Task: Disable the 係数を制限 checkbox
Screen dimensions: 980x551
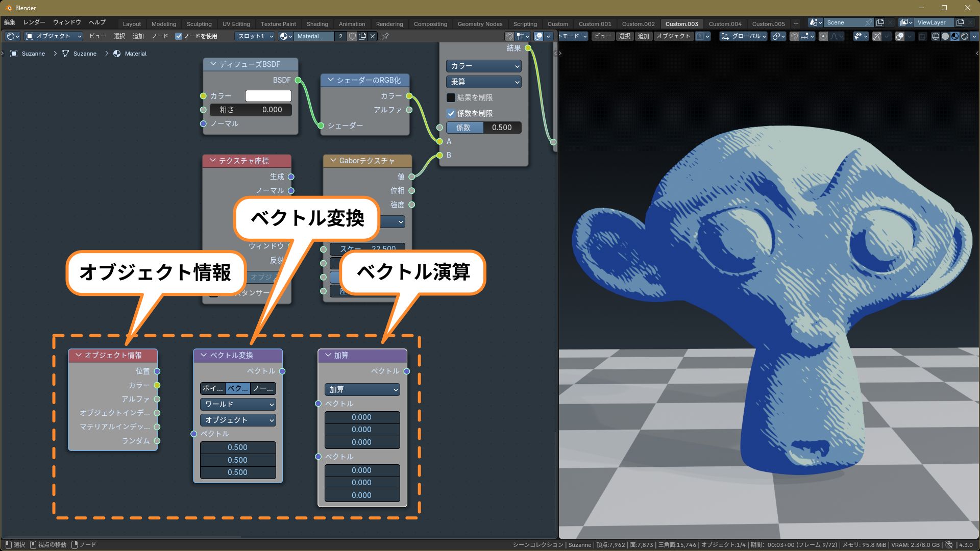Action: pyautogui.click(x=451, y=113)
